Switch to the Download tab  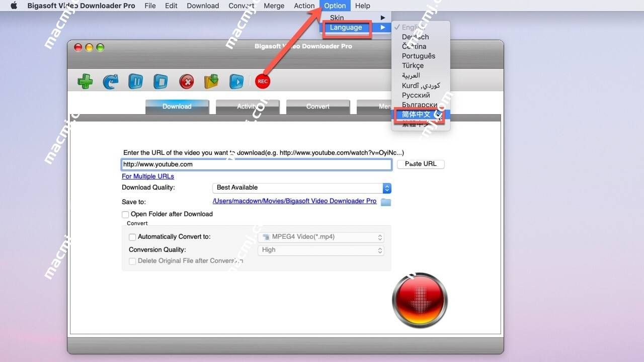tap(177, 107)
